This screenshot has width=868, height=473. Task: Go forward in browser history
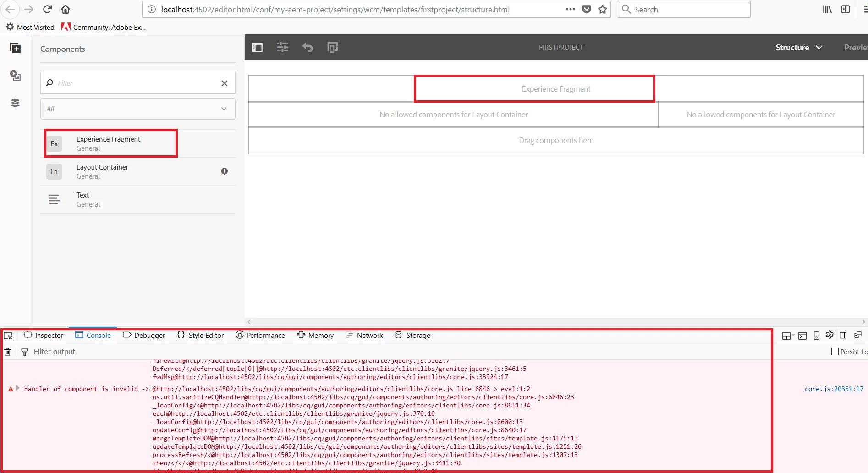click(x=29, y=9)
